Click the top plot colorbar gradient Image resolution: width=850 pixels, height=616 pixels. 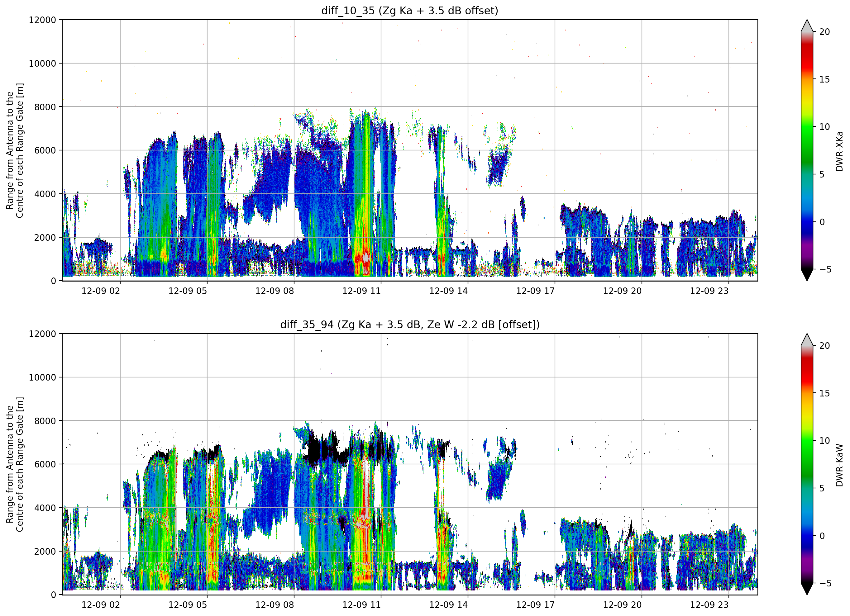tap(807, 150)
